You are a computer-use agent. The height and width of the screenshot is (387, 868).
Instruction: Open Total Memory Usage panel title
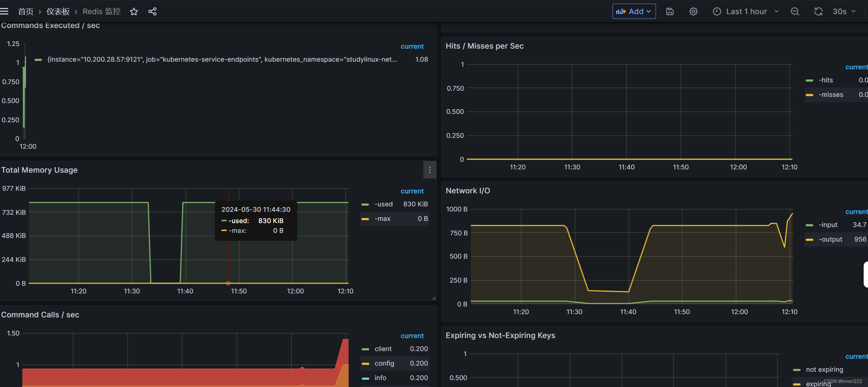(39, 170)
